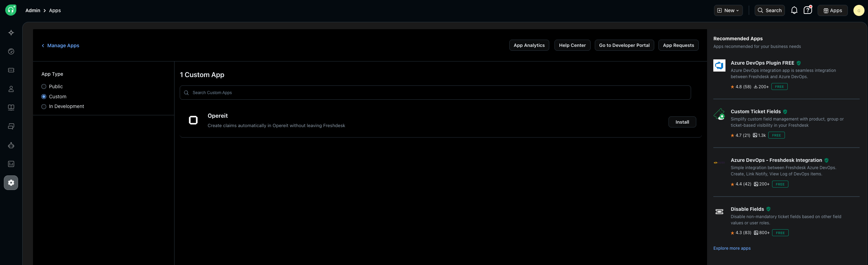The image size is (868, 265).
Task: Open the Help Center button
Action: (x=572, y=45)
